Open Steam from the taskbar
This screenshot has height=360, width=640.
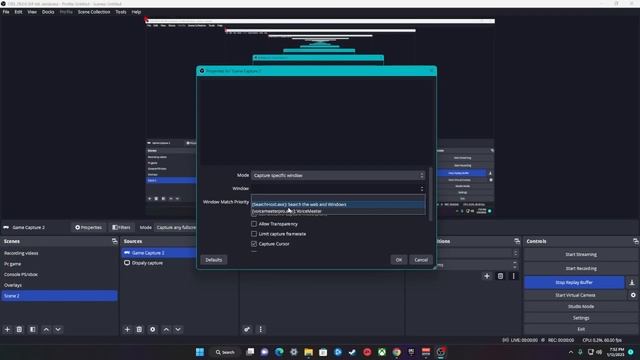352,352
